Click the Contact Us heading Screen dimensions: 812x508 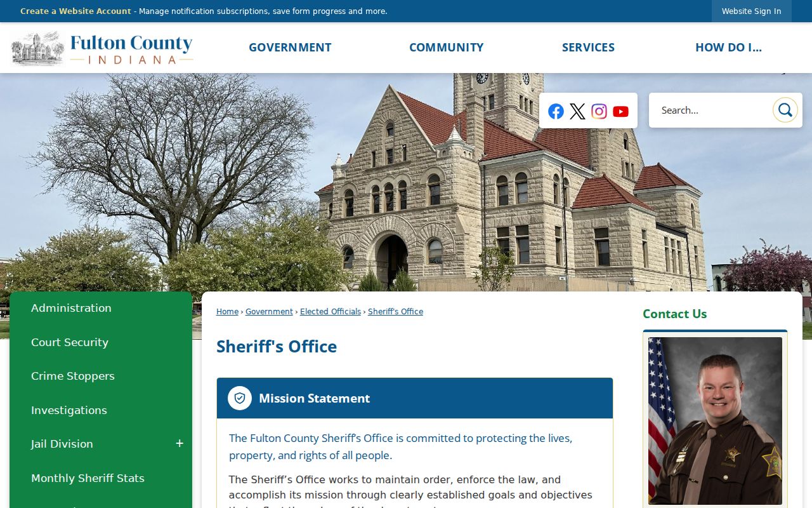[x=674, y=314]
